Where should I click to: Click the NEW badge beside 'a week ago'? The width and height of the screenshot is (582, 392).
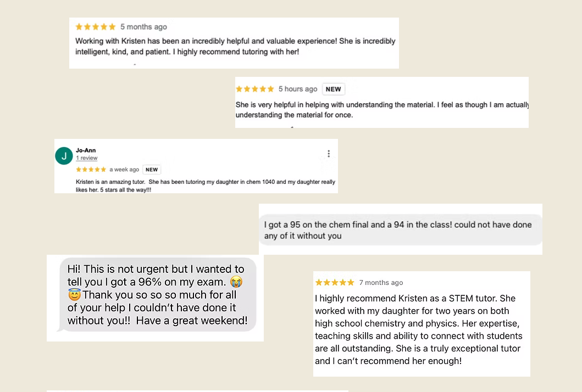pyautogui.click(x=152, y=170)
